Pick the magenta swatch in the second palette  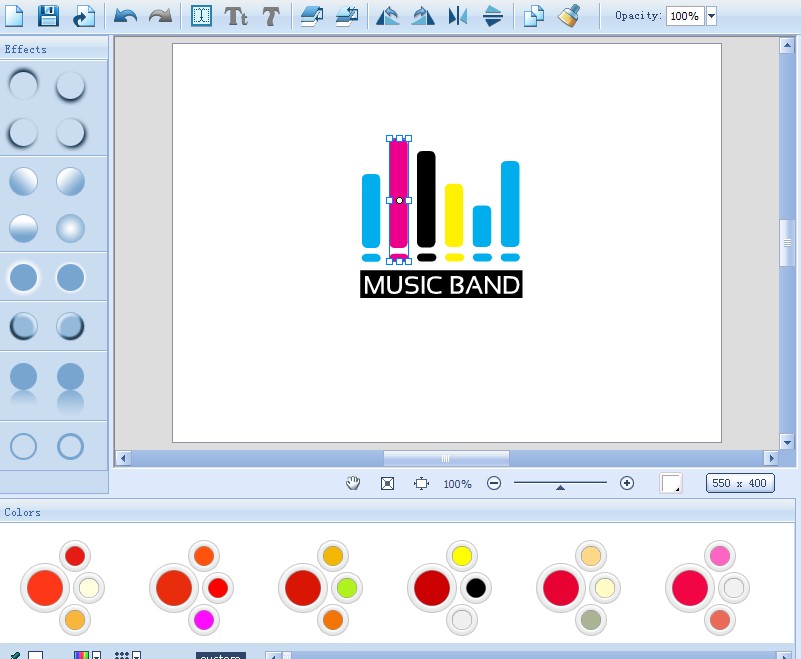pyautogui.click(x=204, y=620)
